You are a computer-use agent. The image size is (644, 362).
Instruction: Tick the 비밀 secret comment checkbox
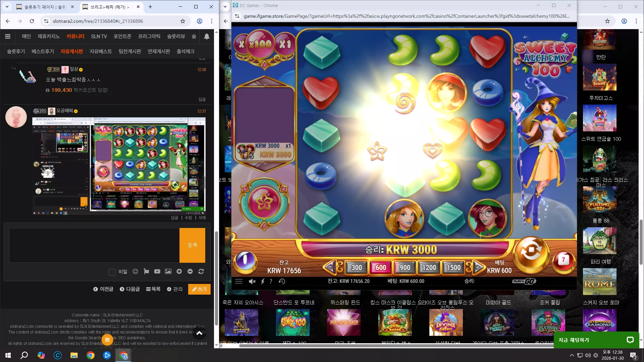point(112,272)
